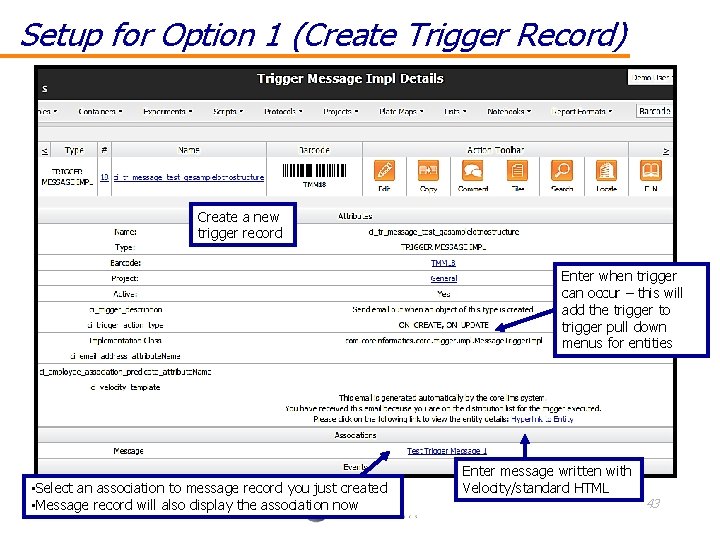Open the Experiments dropdown menu
Viewport: 720px width, 540px height.
click(167, 112)
